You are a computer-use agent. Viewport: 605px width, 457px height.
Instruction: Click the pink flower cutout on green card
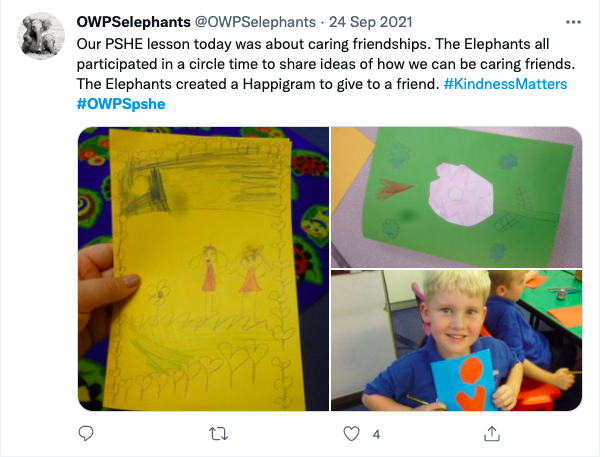coord(461,194)
